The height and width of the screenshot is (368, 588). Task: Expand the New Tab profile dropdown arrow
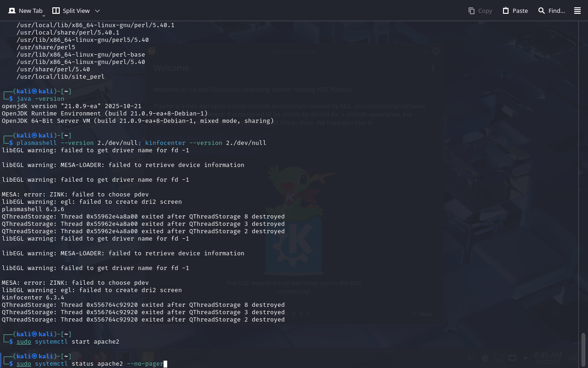point(44,16)
